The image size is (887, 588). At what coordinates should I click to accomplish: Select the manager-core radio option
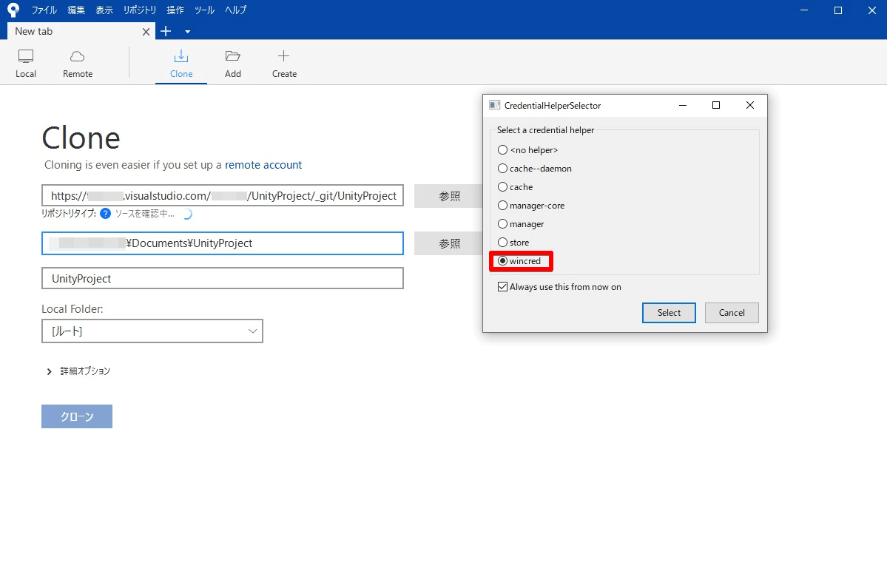coord(503,206)
